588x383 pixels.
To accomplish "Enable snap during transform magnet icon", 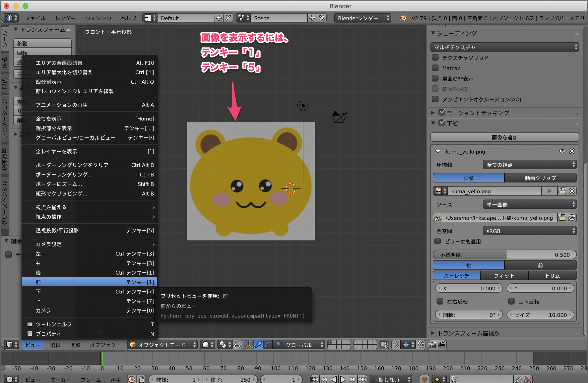I will pos(396,345).
